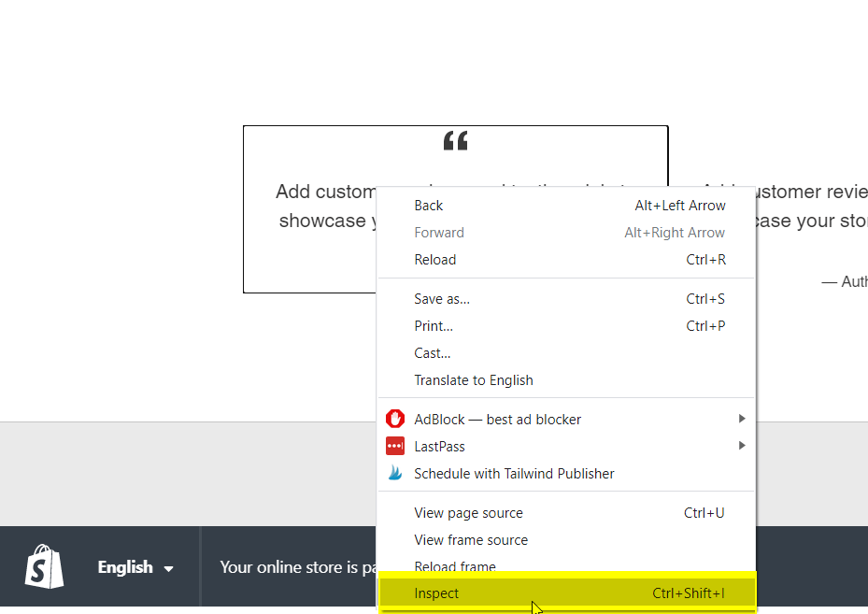Image resolution: width=868 pixels, height=614 pixels.
Task: Expand the AdBlock submenu arrow
Action: click(x=742, y=419)
